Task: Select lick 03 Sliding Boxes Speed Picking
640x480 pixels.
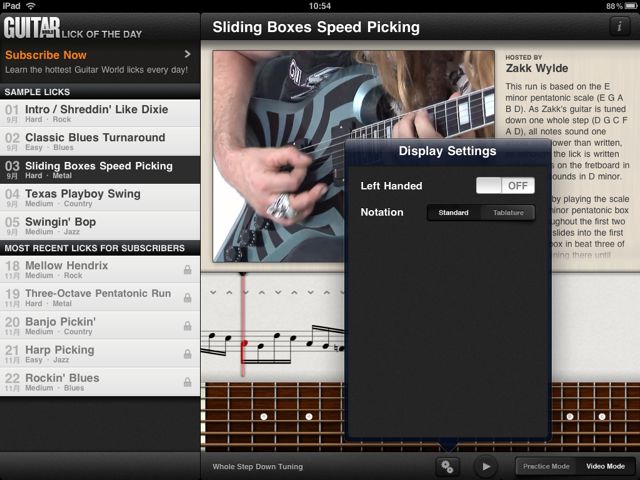Action: pyautogui.click(x=100, y=170)
